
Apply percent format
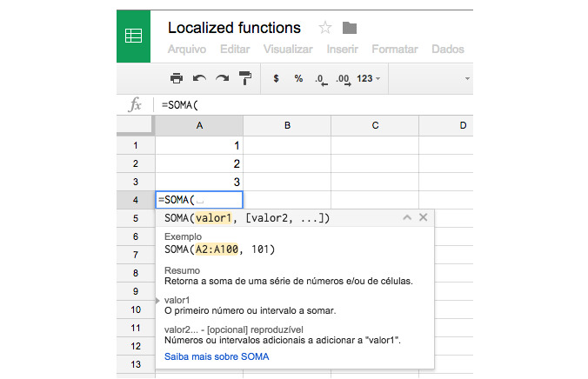(x=297, y=78)
